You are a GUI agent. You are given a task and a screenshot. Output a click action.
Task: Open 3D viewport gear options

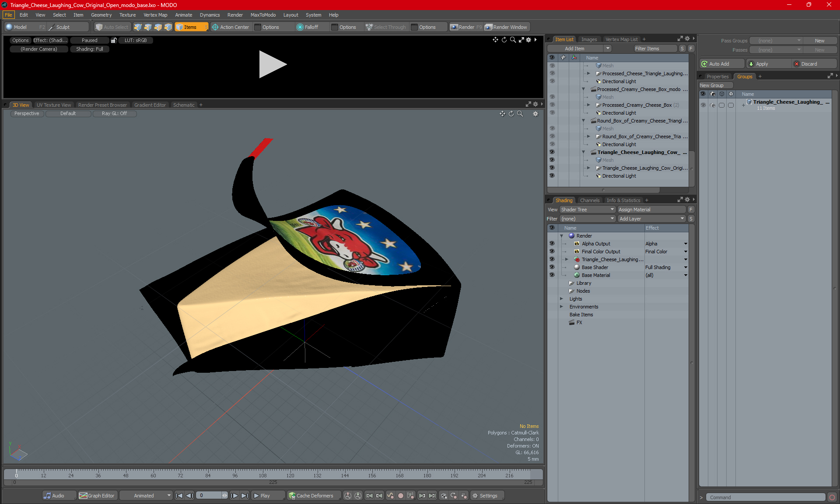[535, 114]
